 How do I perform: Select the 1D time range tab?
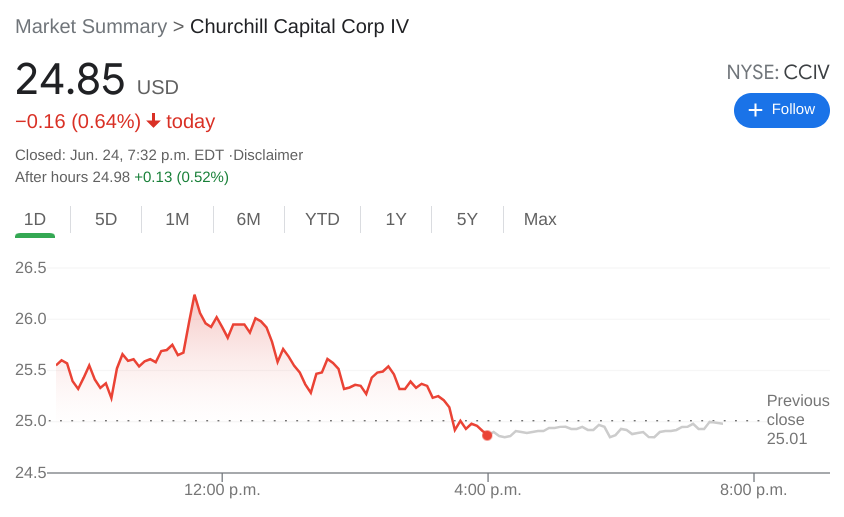click(35, 219)
